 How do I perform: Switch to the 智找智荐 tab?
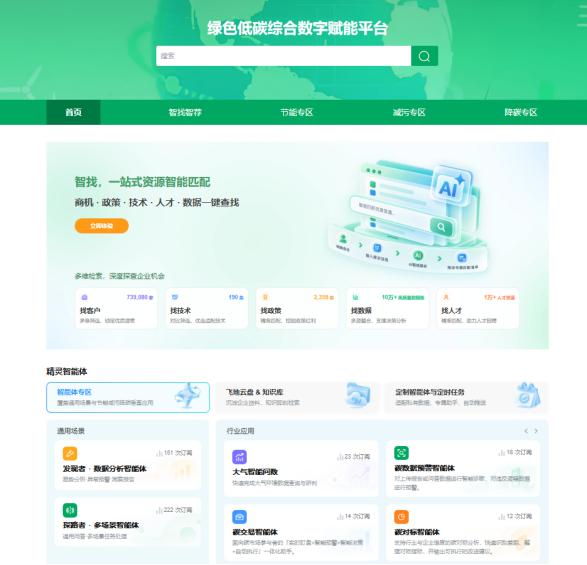(x=185, y=112)
